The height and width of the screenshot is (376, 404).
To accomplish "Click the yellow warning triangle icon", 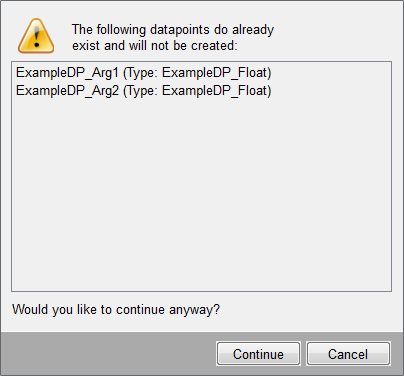I will click(x=36, y=36).
